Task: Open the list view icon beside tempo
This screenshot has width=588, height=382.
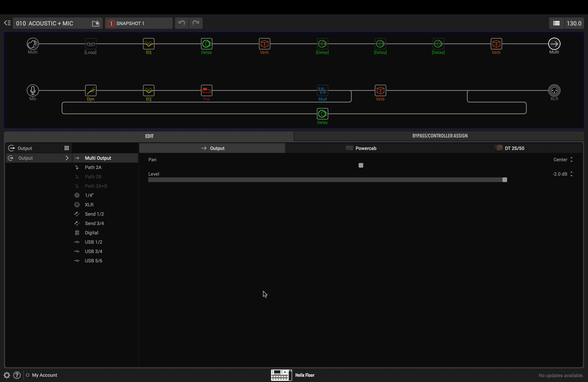Action: pyautogui.click(x=556, y=23)
